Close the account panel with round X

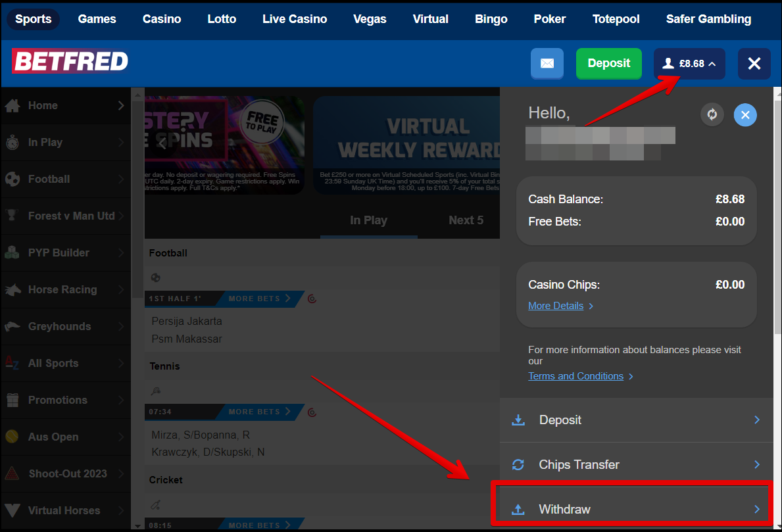(745, 115)
